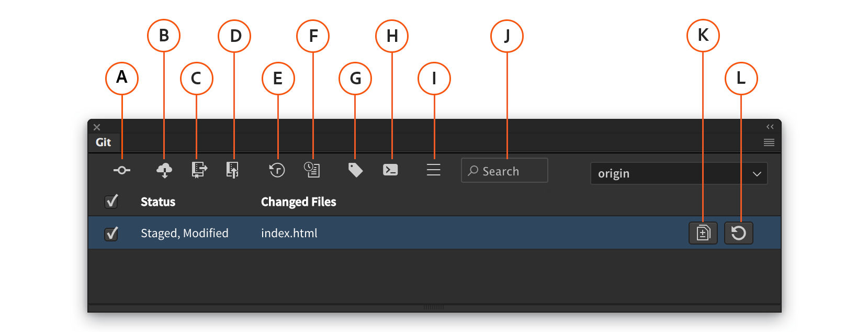Open the More options hamburger icon
This screenshot has height=332, width=868.
tap(434, 170)
